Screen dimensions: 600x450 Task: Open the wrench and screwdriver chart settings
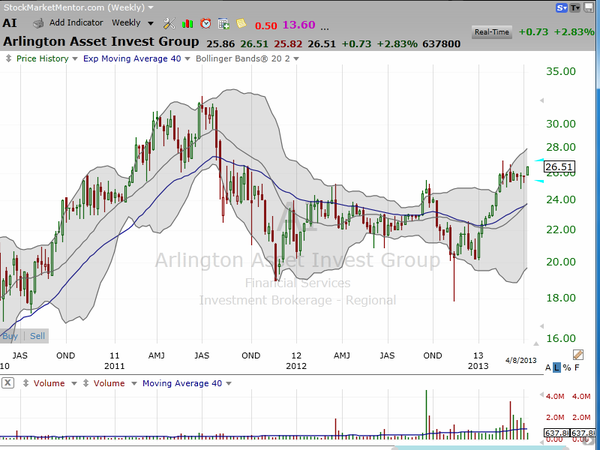click(169, 24)
